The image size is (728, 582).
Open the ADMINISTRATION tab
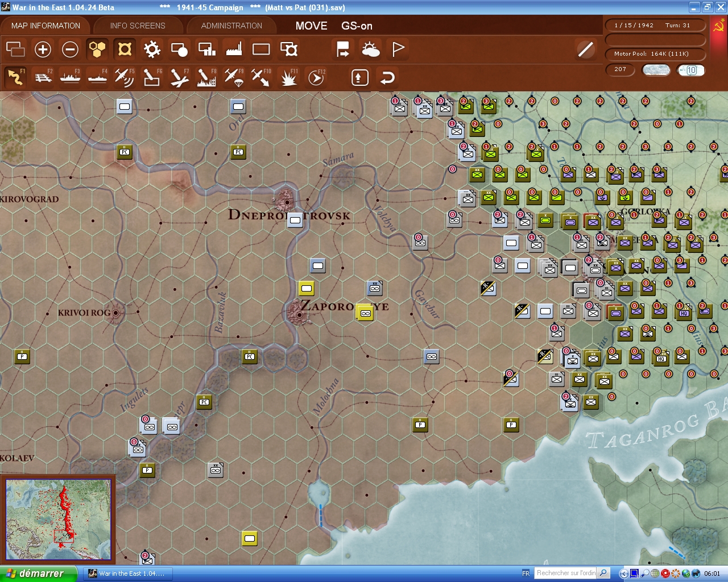pos(231,26)
